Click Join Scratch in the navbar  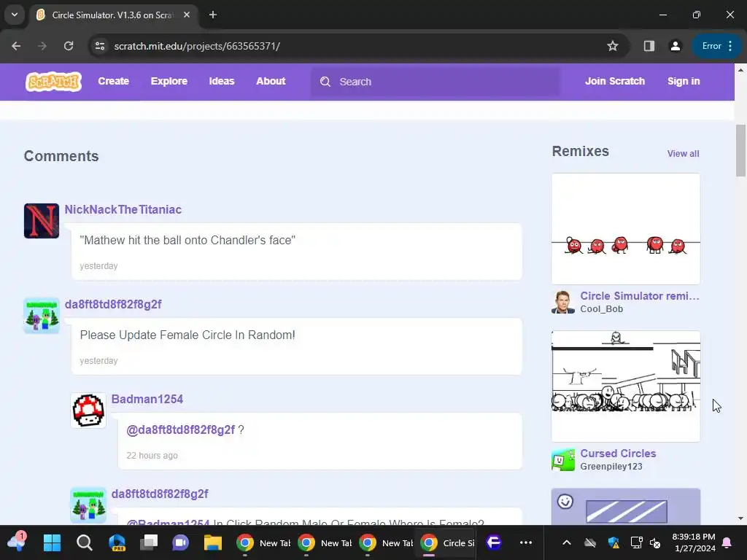pyautogui.click(x=614, y=82)
